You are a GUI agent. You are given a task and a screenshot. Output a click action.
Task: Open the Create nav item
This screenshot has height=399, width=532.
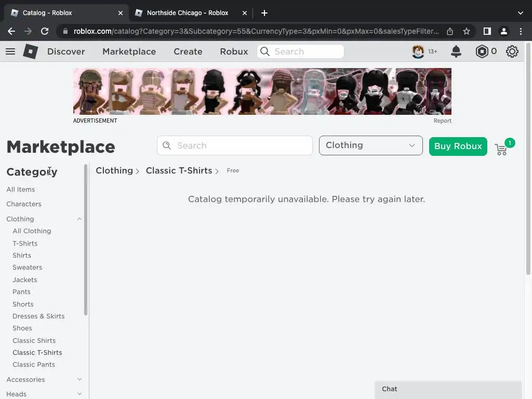pos(188,51)
